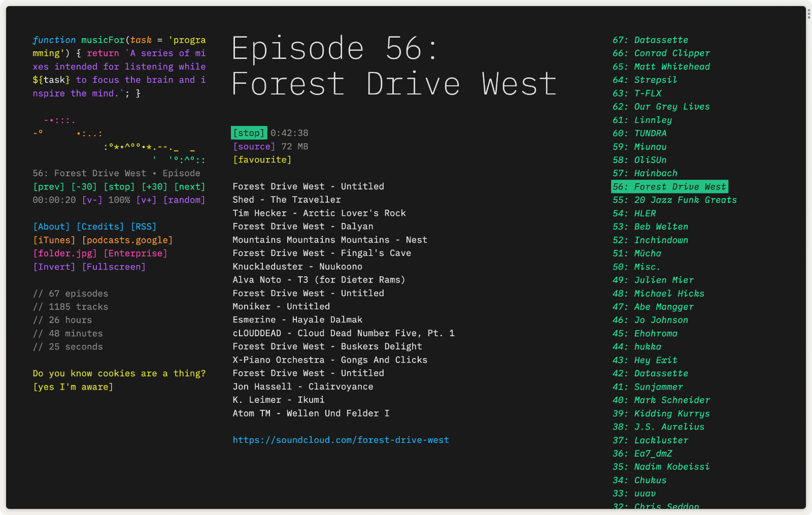Select episode 67: Datassette
The width and height of the screenshot is (812, 515).
tap(651, 40)
